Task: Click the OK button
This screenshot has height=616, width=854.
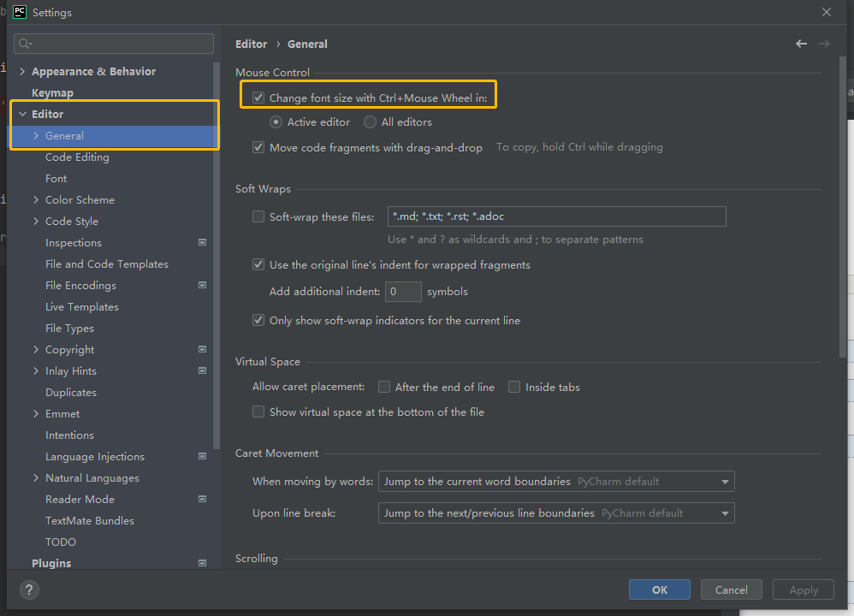Action: pos(659,589)
